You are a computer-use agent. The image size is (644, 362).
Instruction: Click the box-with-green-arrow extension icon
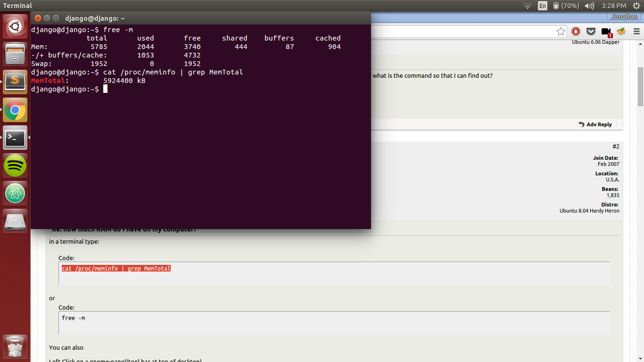pyautogui.click(x=621, y=32)
